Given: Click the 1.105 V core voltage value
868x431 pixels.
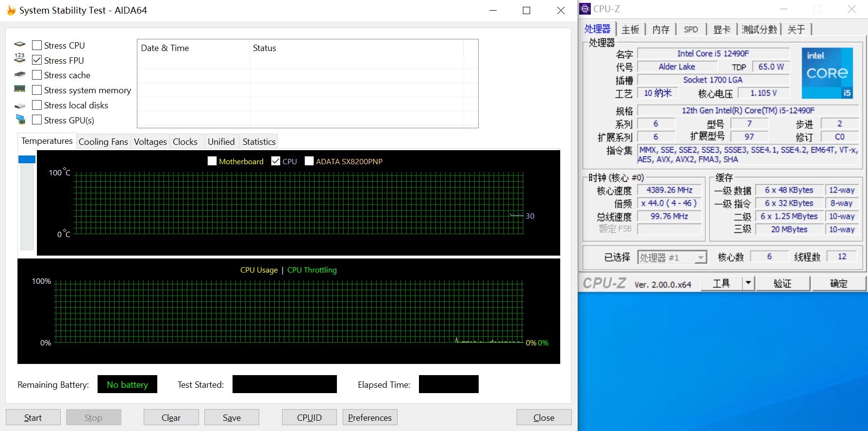Looking at the screenshot, I should [764, 93].
